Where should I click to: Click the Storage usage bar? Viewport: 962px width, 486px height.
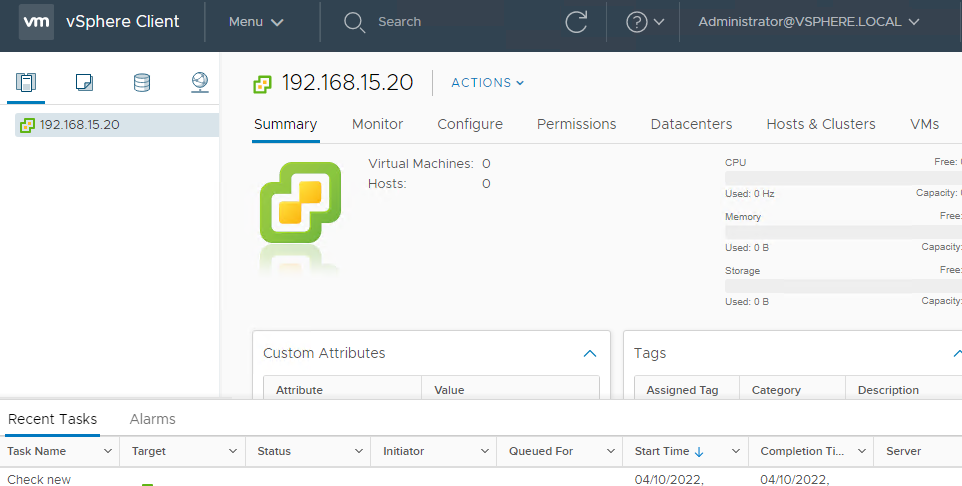pyautogui.click(x=843, y=286)
